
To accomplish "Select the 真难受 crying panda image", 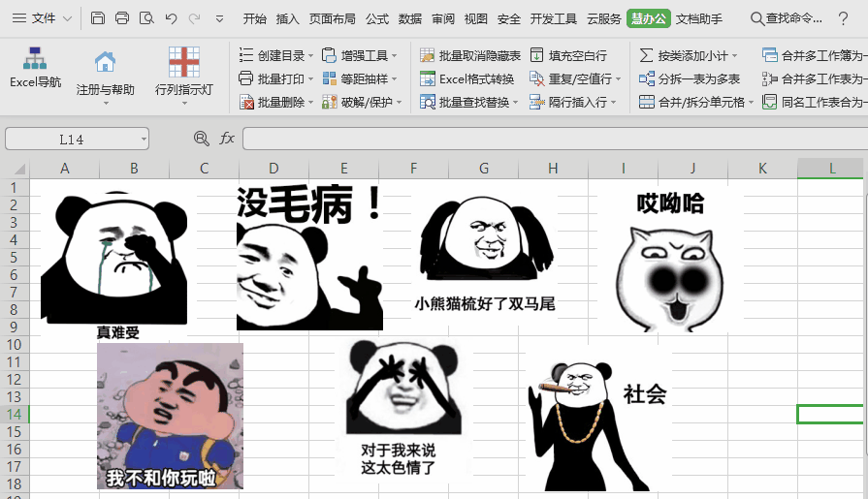I will click(114, 265).
